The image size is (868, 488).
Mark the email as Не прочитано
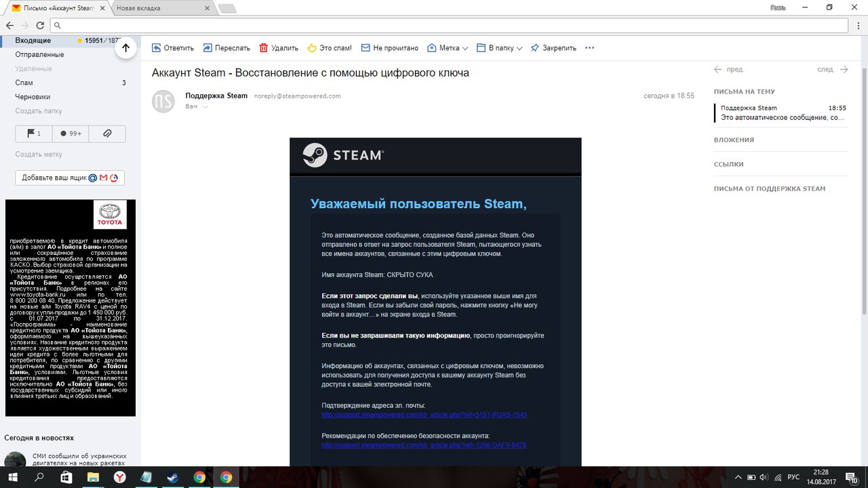coord(390,48)
